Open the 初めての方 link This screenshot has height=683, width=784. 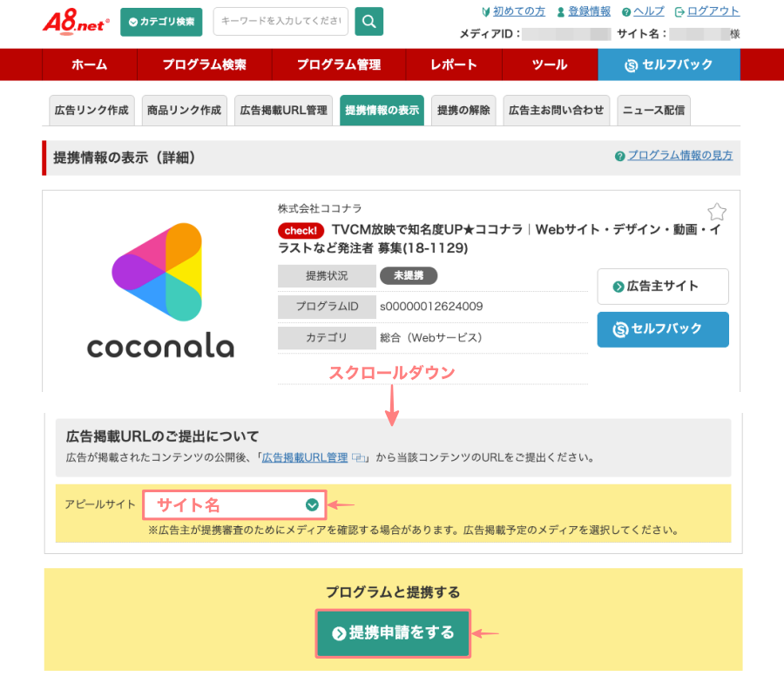[512, 11]
